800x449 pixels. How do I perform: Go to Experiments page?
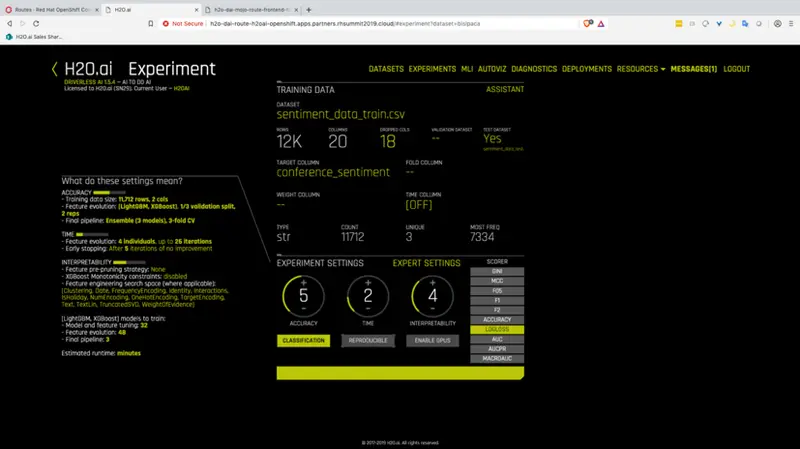pyautogui.click(x=432, y=69)
